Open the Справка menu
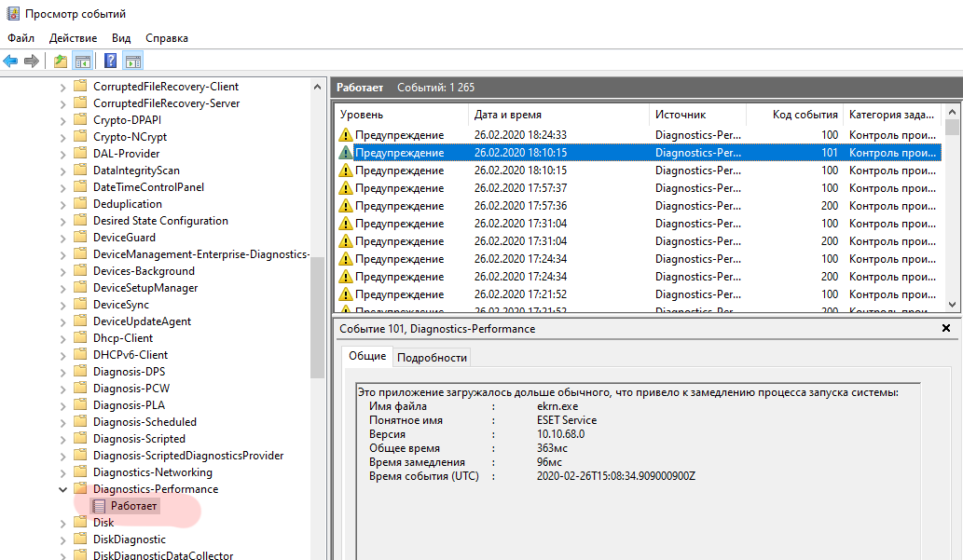Image resolution: width=963 pixels, height=560 pixels. (x=167, y=38)
